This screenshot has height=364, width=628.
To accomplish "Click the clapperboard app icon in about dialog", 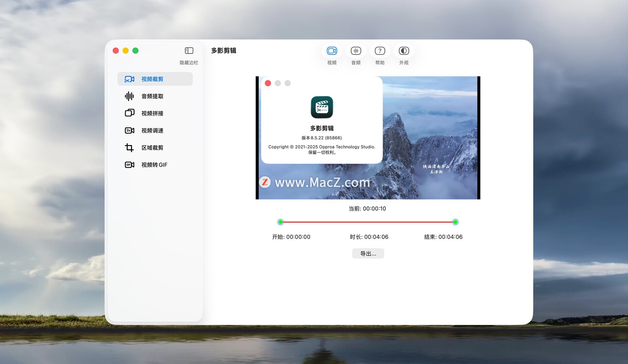I will [x=322, y=107].
